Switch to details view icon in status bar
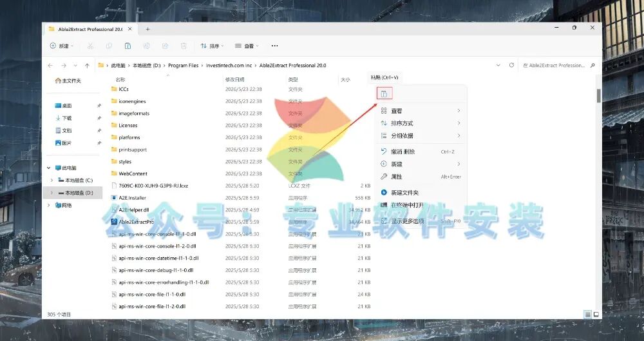The height and width of the screenshot is (341, 644). (588, 315)
